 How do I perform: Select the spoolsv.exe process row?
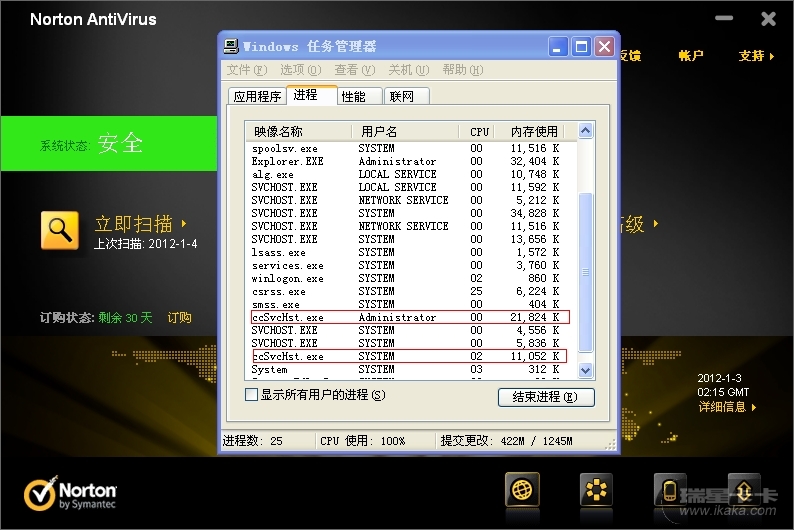(x=411, y=148)
